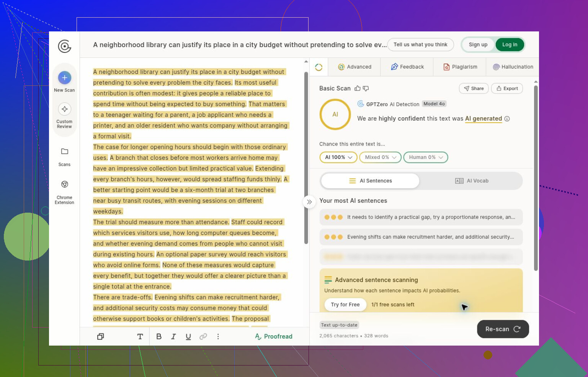The image size is (588, 377).
Task: Toggle bold formatting
Action: tap(159, 336)
